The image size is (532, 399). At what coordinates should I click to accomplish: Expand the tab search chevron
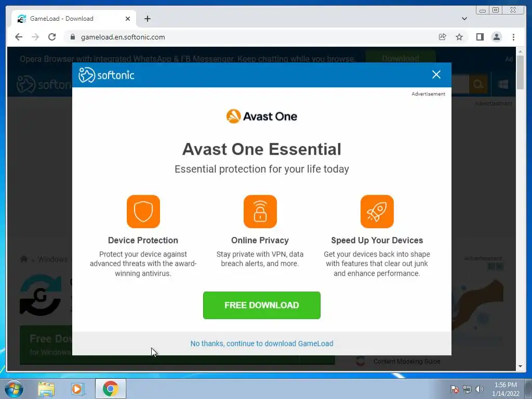click(x=464, y=19)
